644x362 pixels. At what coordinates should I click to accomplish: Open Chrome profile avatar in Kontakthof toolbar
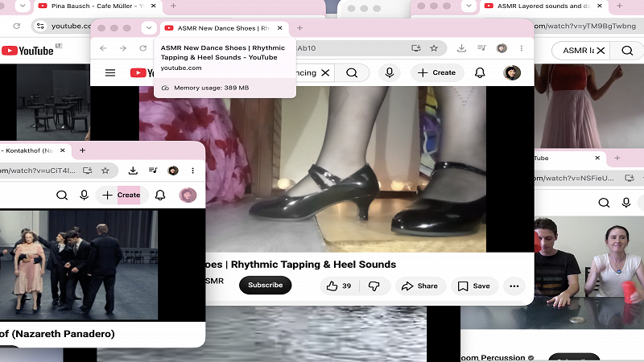tap(173, 171)
